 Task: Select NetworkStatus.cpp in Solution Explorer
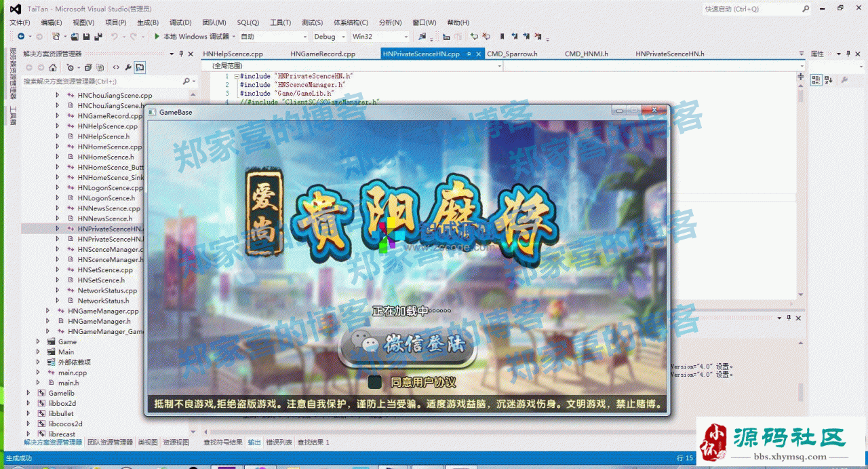coord(107,290)
